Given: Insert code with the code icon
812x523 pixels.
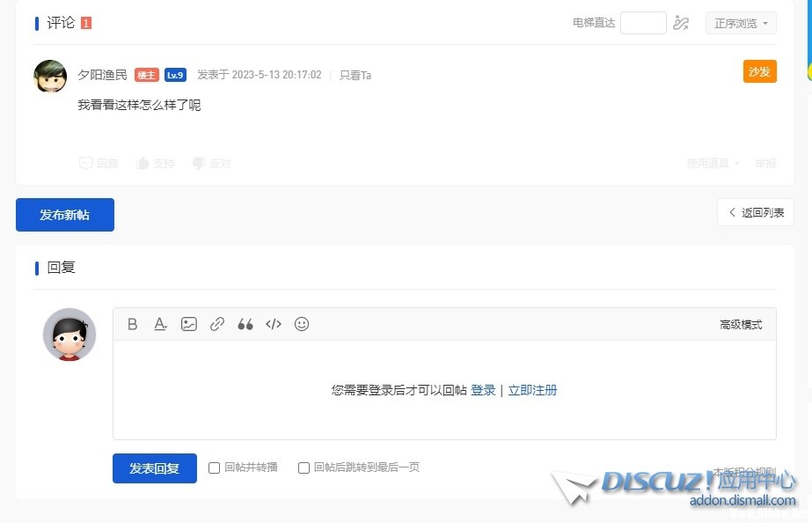Looking at the screenshot, I should [x=274, y=324].
